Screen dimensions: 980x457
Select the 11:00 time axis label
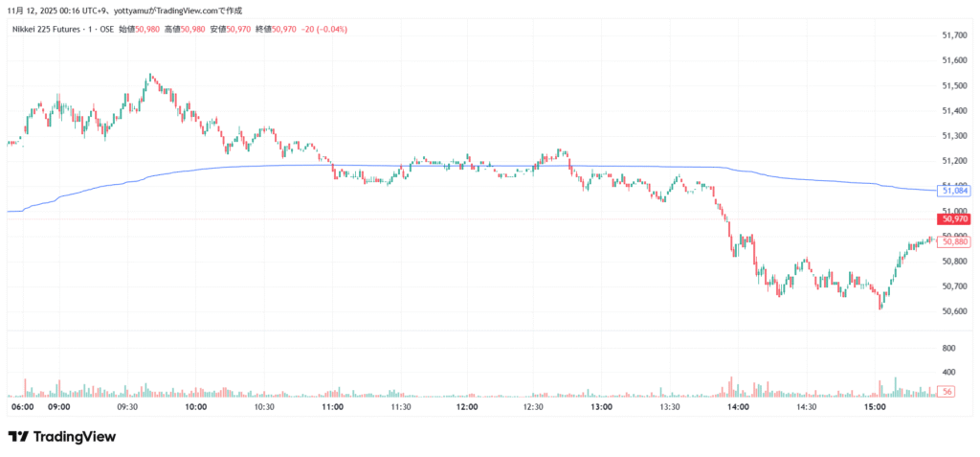333,407
